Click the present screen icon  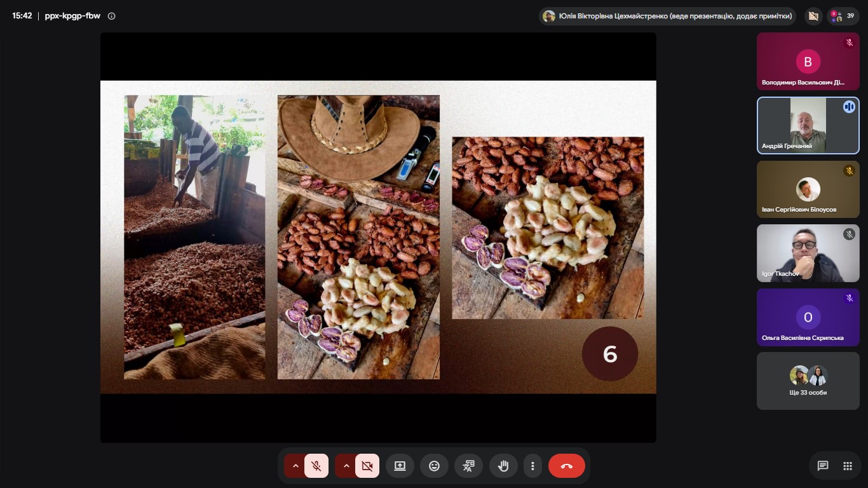tap(400, 466)
